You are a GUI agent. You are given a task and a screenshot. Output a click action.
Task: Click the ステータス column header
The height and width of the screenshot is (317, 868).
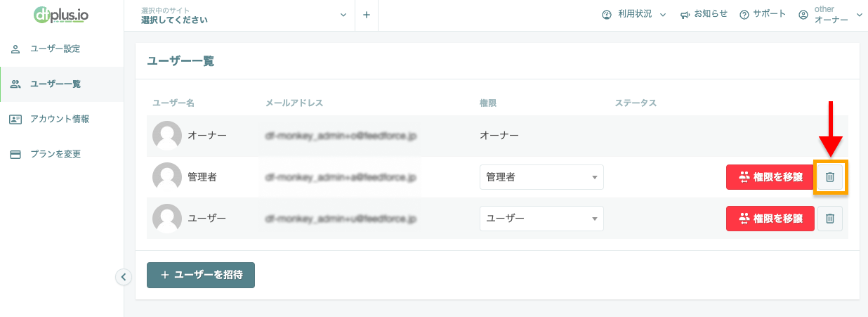pyautogui.click(x=636, y=103)
